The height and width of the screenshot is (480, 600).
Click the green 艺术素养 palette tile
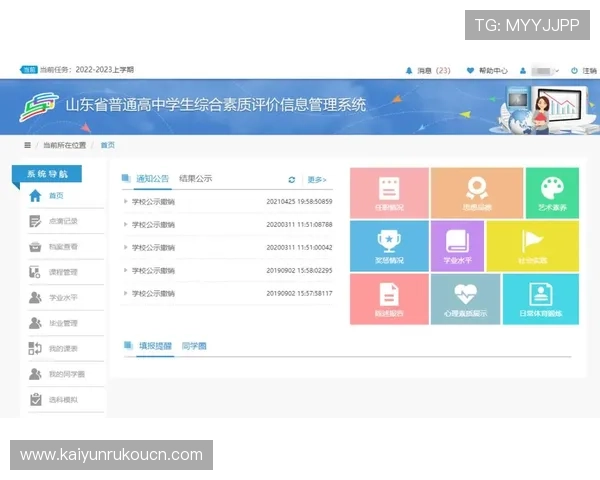[x=552, y=193]
